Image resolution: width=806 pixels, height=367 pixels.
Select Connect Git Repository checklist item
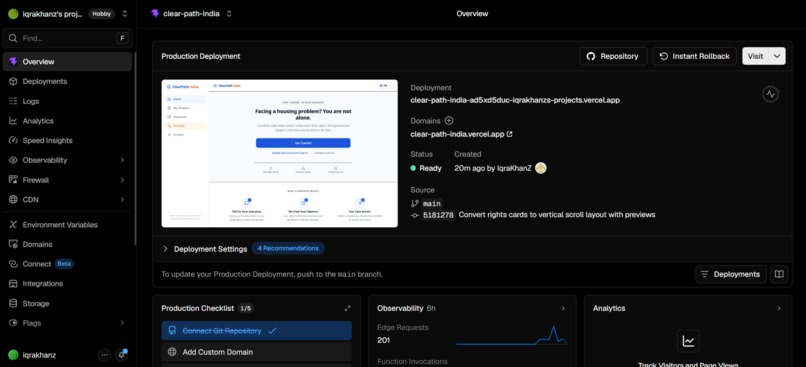point(257,331)
